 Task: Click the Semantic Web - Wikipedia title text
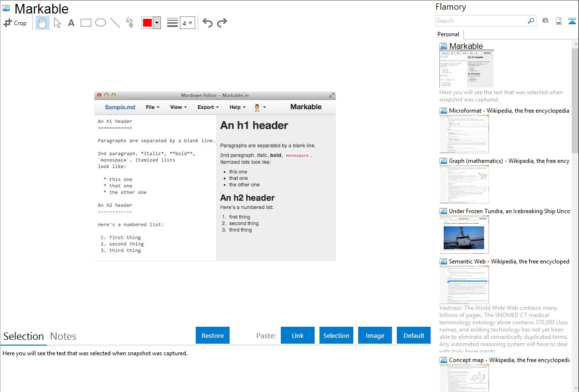509,261
